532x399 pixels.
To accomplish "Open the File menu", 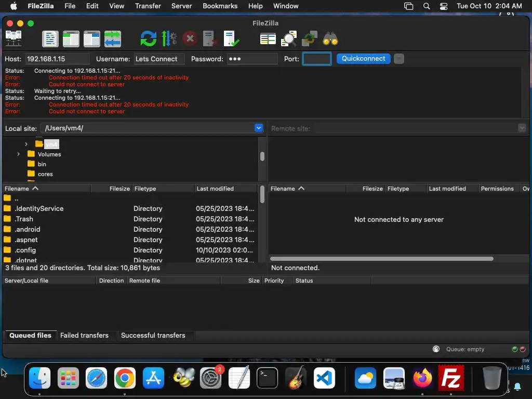I will [x=70, y=6].
